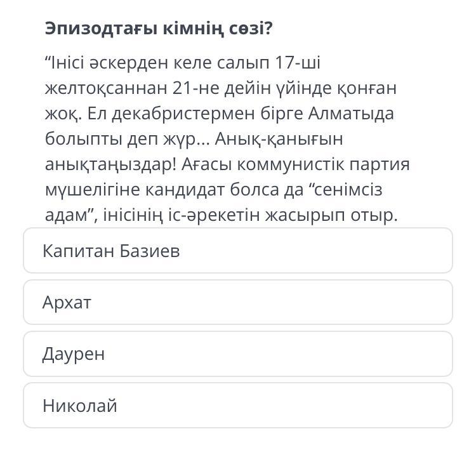The height and width of the screenshot is (476, 476).
Task: Tap the last answer box Николай
Action: (238, 406)
